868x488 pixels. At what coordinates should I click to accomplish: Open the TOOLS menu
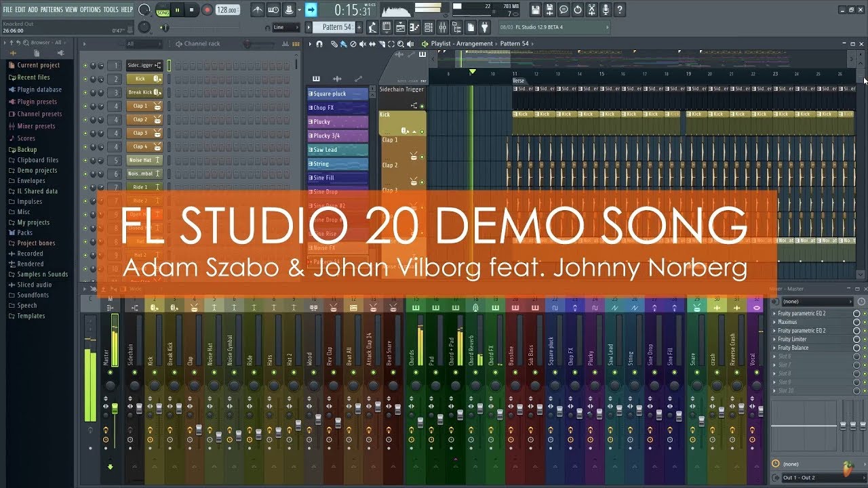tap(111, 10)
